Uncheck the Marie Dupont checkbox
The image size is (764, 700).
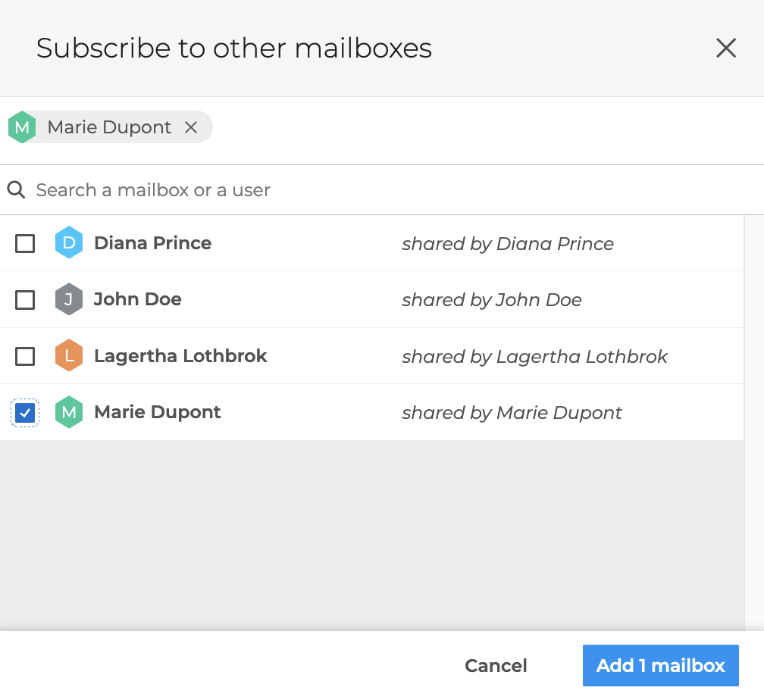(x=25, y=413)
